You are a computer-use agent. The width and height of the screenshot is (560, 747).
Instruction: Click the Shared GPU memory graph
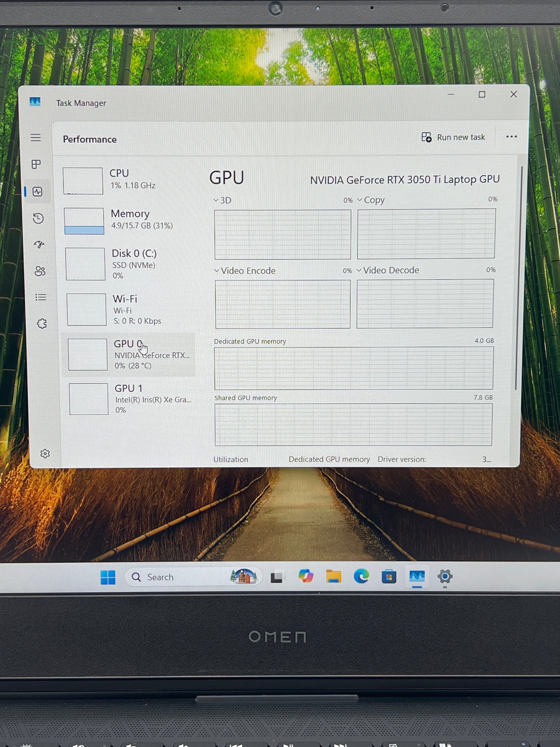pyautogui.click(x=353, y=424)
